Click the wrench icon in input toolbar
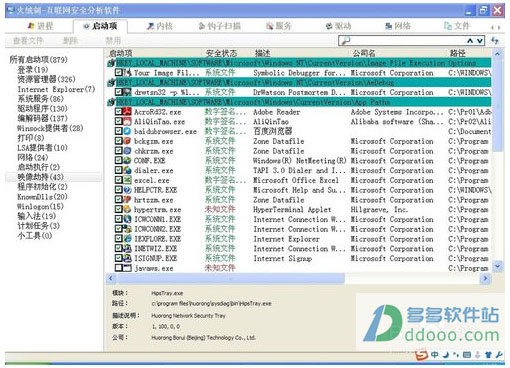 tap(499, 355)
